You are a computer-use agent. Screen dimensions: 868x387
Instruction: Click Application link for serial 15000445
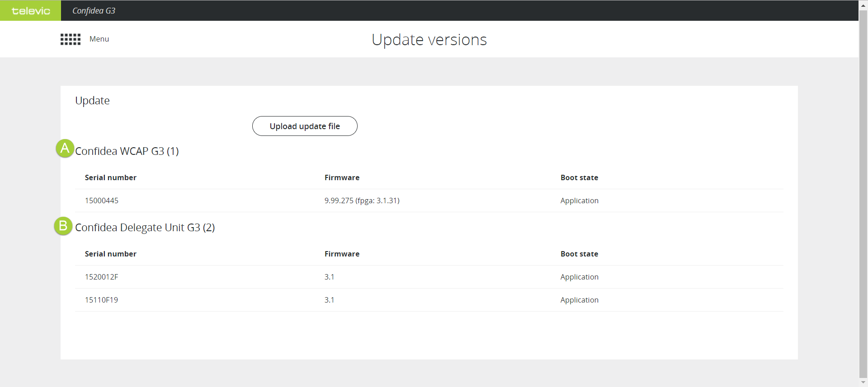[579, 200]
